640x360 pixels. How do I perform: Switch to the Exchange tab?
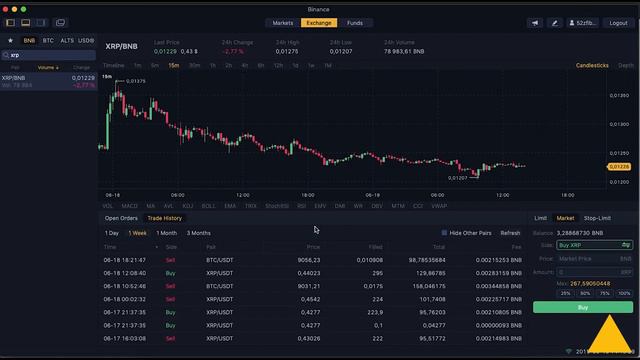(319, 23)
